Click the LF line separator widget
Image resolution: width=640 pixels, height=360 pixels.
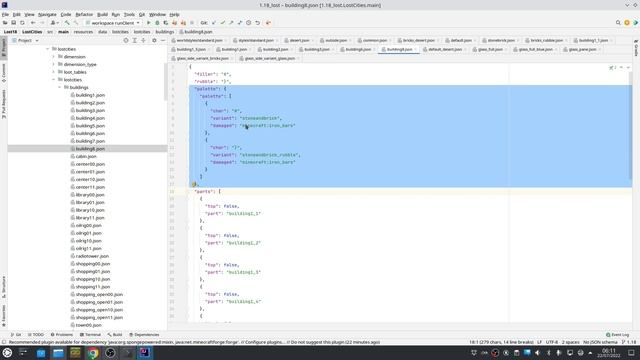coord(540,342)
